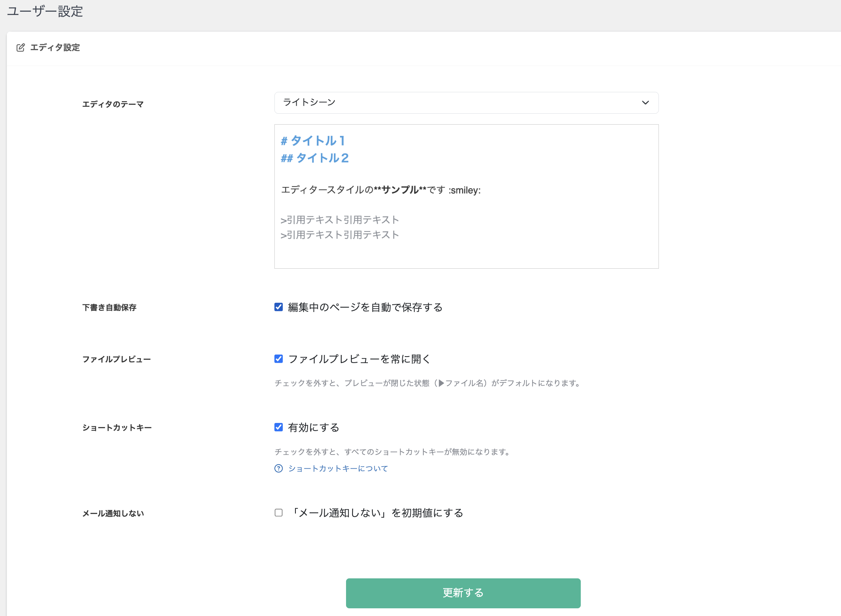
Task: Click the first quoted 引用テキスト line
Action: tap(340, 220)
